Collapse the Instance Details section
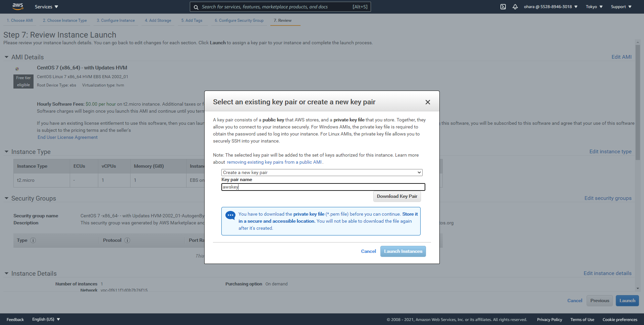The height and width of the screenshot is (325, 644). point(6,273)
